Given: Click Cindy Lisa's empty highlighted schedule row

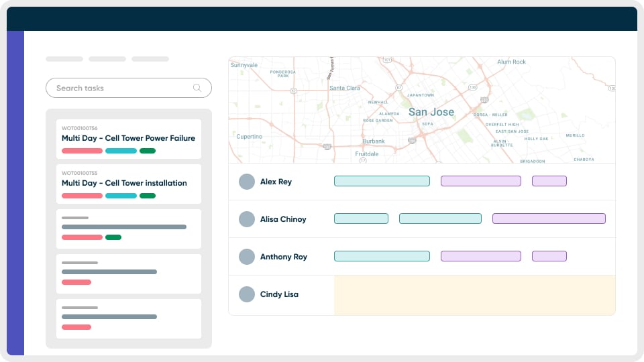Looking at the screenshot, I should [x=475, y=295].
